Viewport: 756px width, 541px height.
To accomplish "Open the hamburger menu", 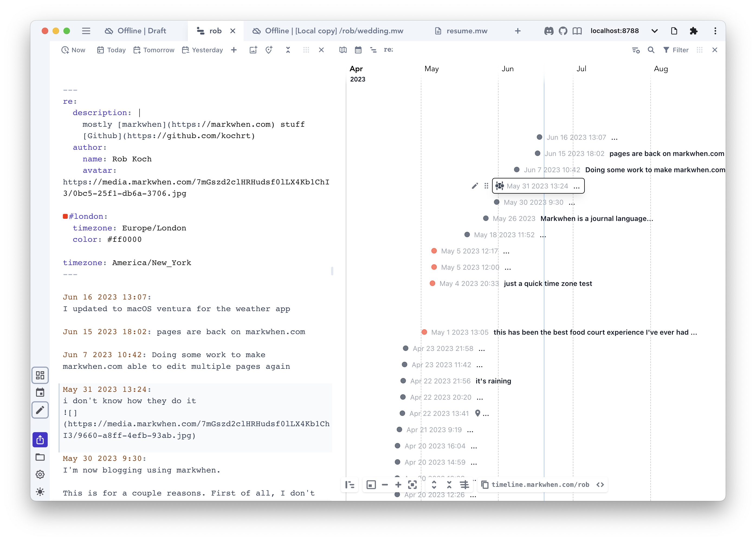I will (86, 31).
